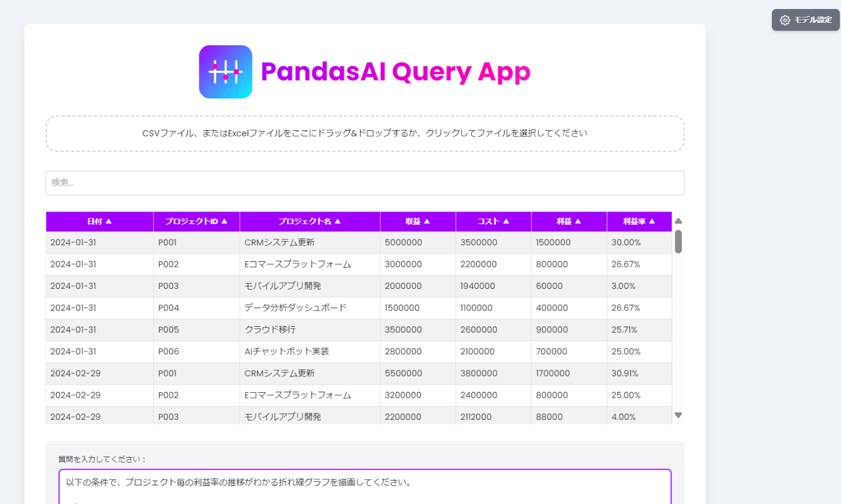Select the 5000000 revenue cell

(x=418, y=243)
